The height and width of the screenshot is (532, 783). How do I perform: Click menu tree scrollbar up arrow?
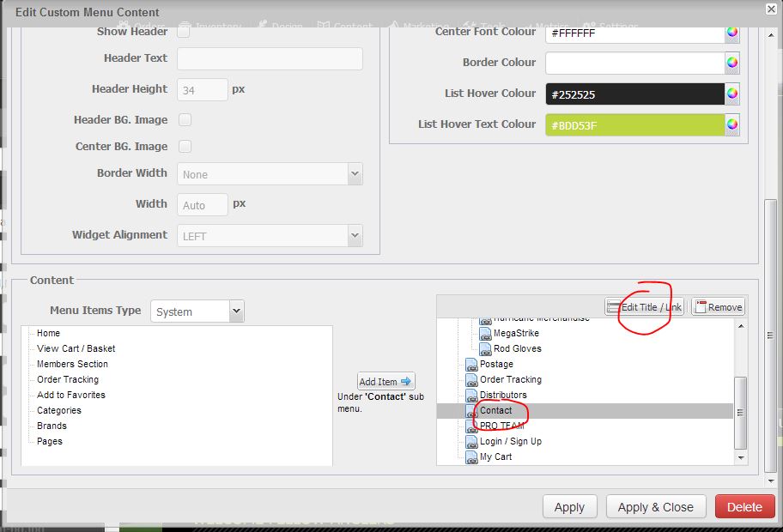point(741,326)
